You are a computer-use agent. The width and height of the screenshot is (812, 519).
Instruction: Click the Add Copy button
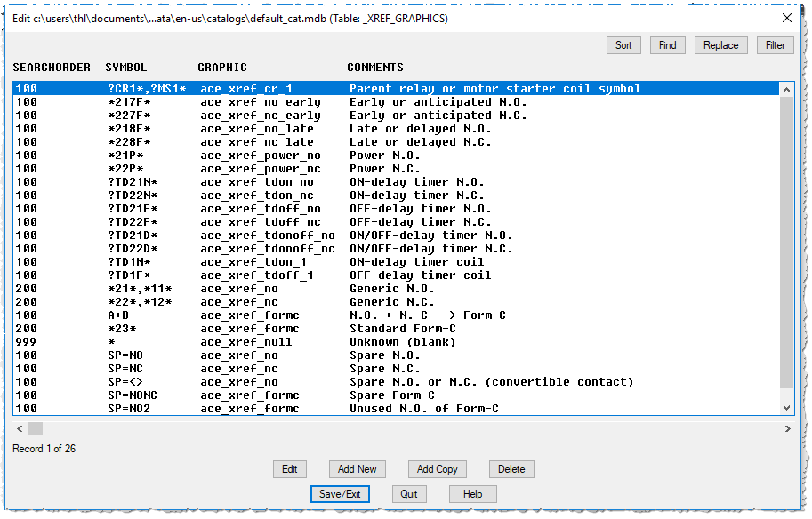437,469
